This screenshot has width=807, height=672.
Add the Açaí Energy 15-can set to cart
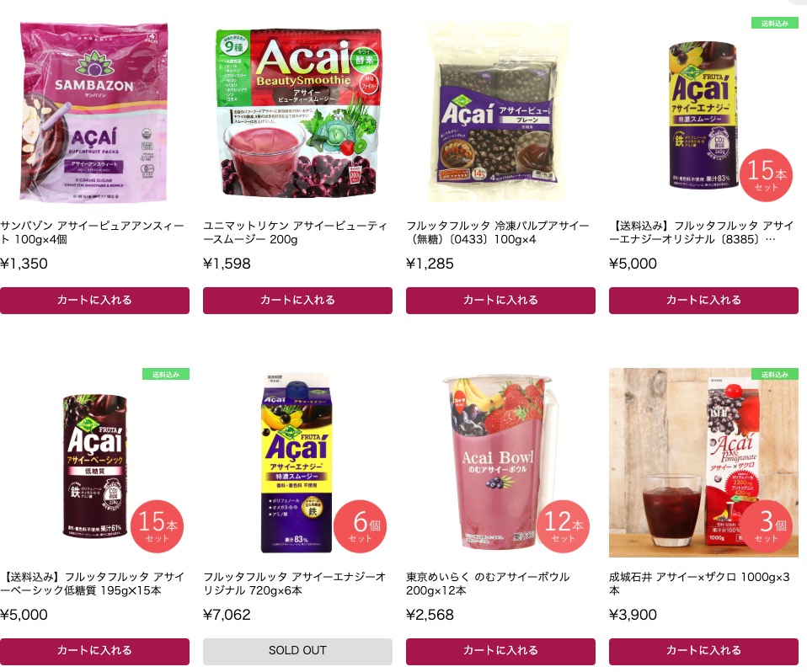click(x=703, y=301)
